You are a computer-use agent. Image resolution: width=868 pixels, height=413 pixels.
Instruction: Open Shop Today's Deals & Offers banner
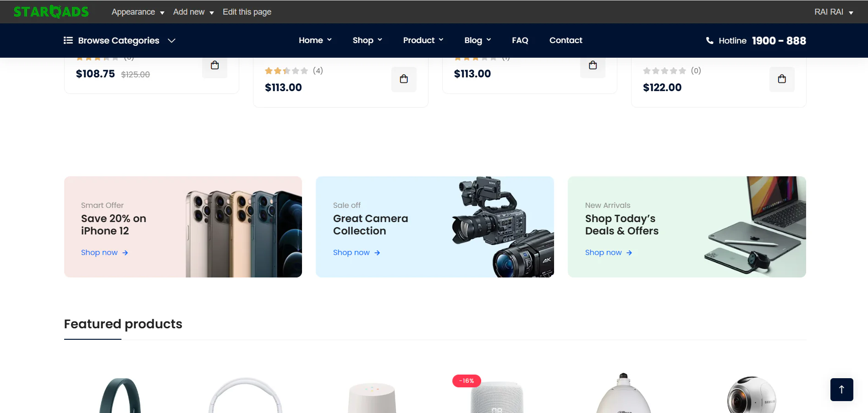(687, 227)
